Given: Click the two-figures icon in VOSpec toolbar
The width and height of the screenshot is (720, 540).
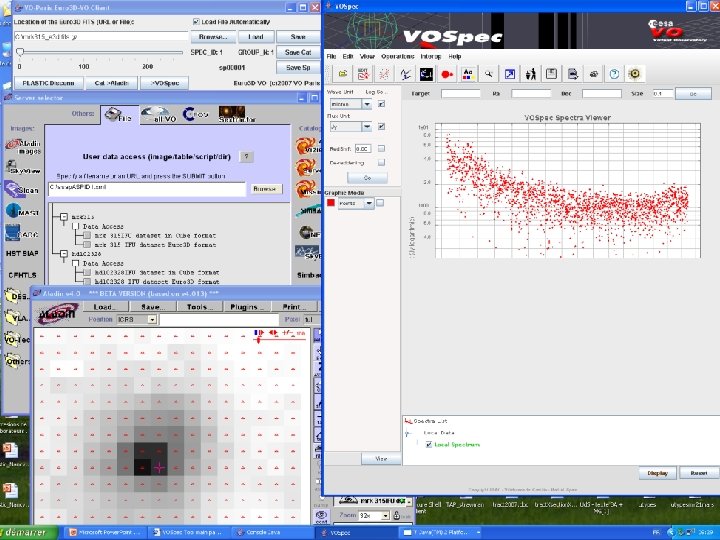Looking at the screenshot, I should coord(531,74).
